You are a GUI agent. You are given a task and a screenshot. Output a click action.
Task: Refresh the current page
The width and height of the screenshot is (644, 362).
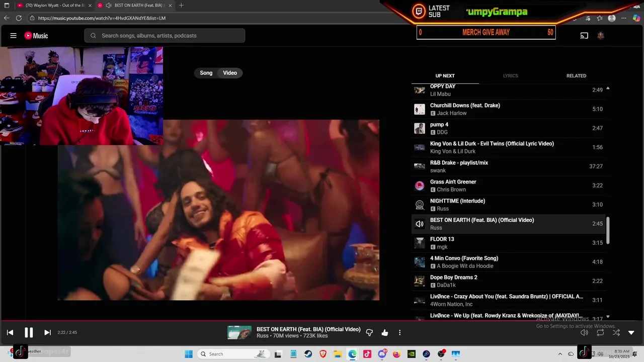pyautogui.click(x=19, y=18)
